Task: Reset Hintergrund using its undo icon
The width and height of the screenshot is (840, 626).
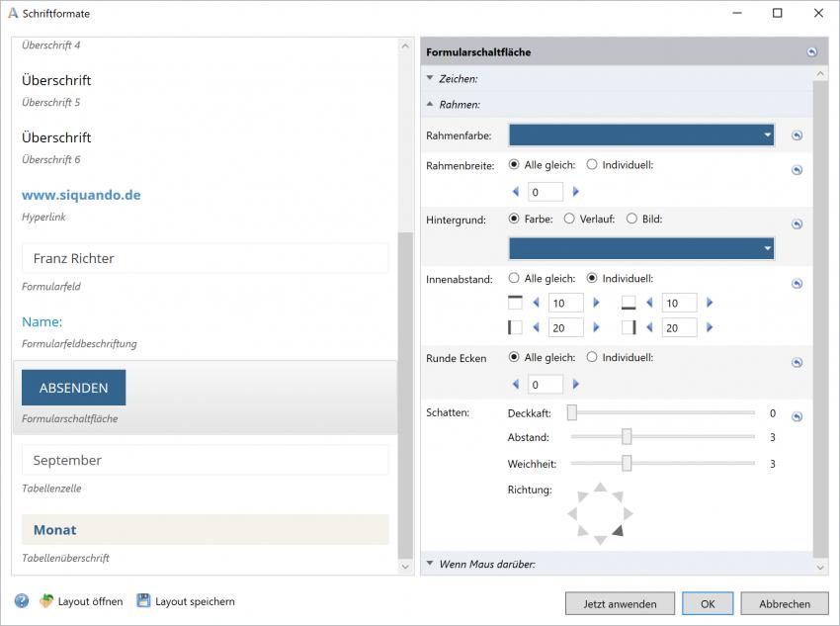Action: [x=797, y=224]
